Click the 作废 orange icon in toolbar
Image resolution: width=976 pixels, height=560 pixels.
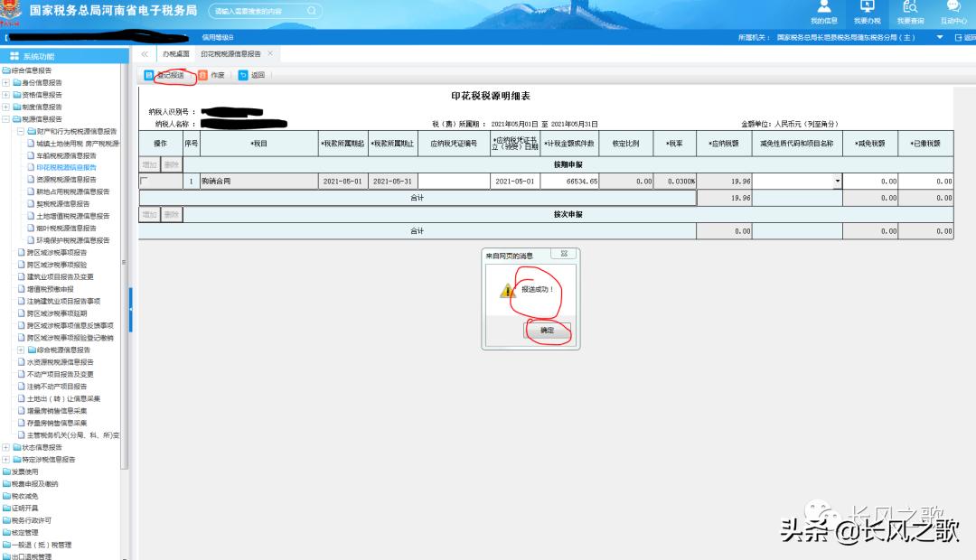(x=203, y=75)
